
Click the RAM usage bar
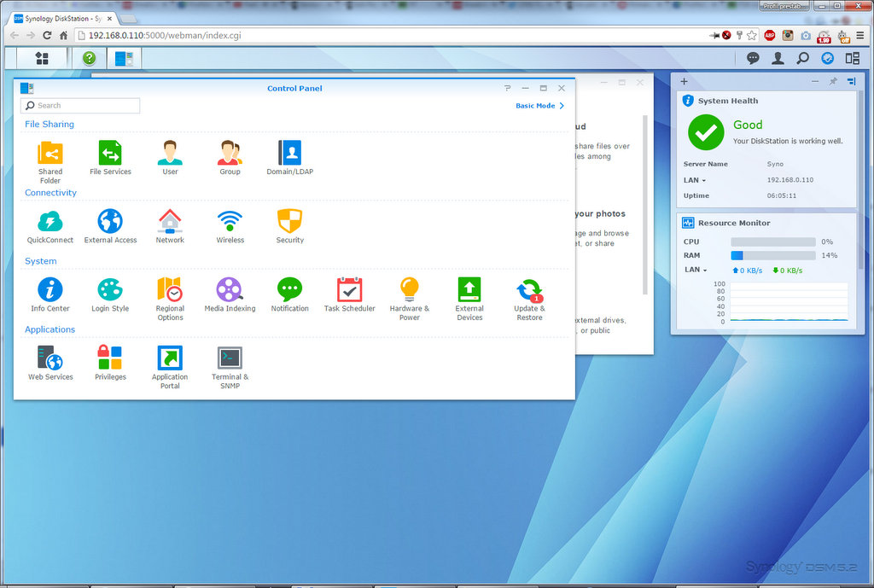[x=773, y=255]
